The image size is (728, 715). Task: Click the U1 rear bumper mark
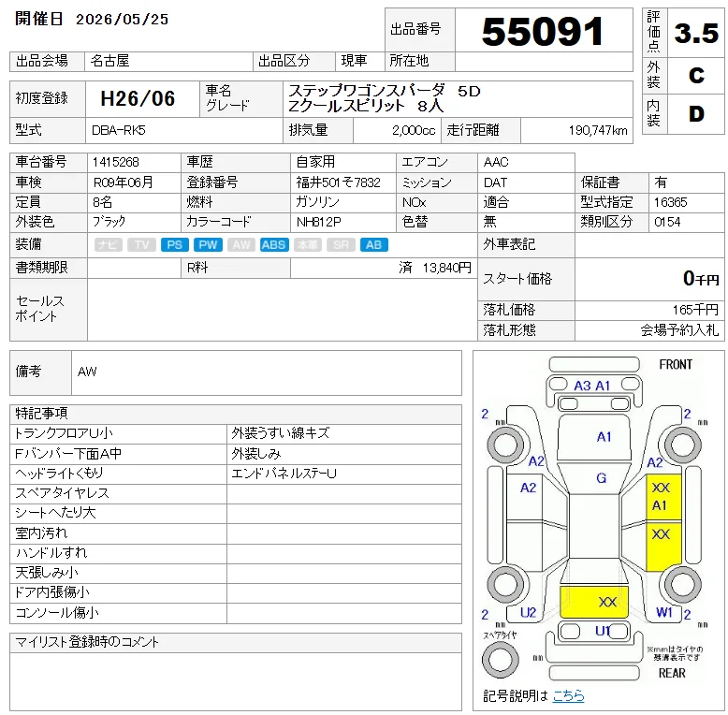(x=603, y=631)
